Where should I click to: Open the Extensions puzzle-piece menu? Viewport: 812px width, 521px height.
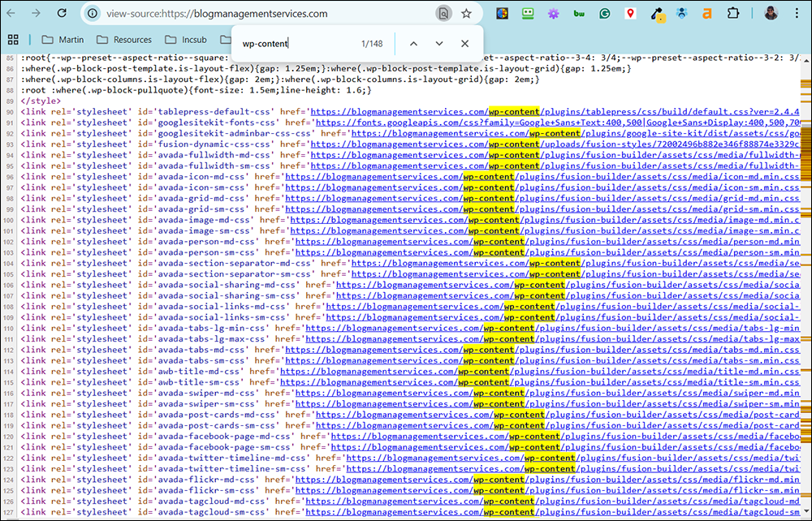pos(733,13)
